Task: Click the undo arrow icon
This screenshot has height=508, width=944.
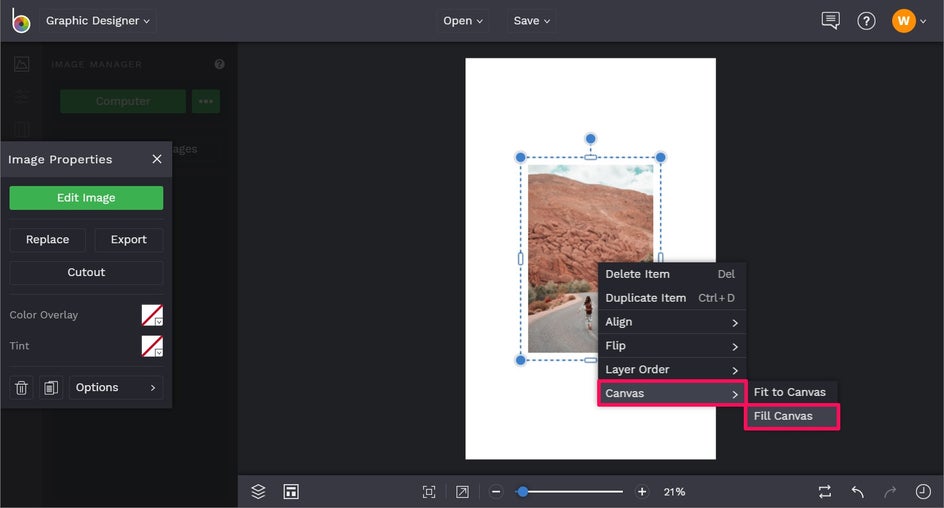Action: (x=858, y=492)
